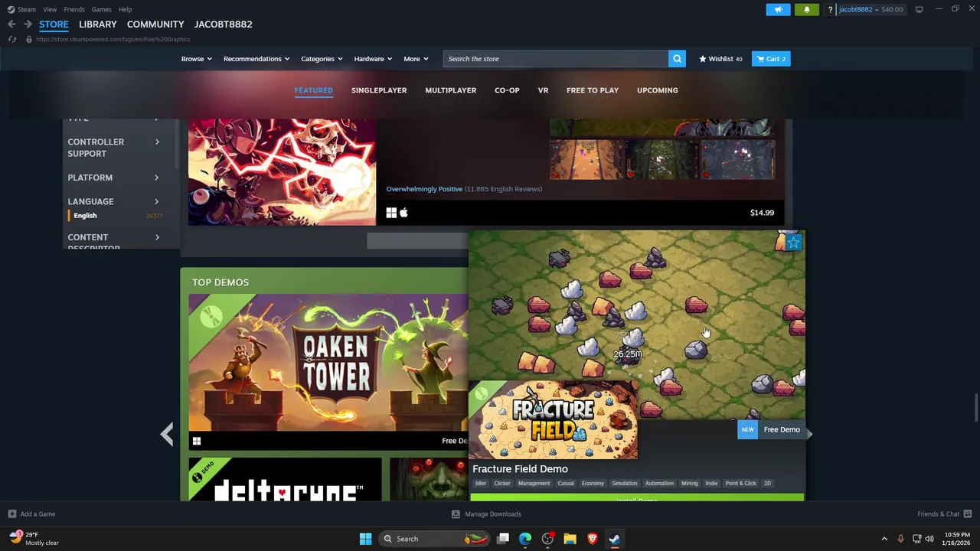Click the volume icon in system tray
Screen dimensions: 980x551
point(930,539)
